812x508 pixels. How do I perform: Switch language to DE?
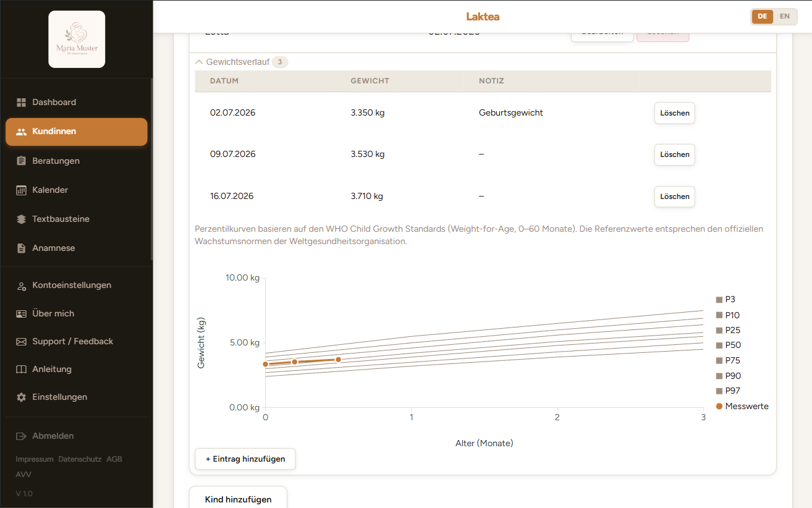pos(762,17)
